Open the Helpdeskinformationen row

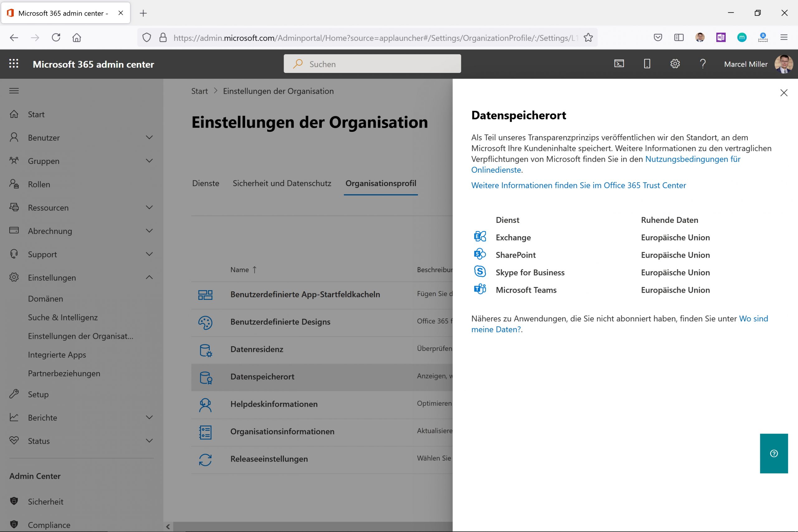[322, 405]
